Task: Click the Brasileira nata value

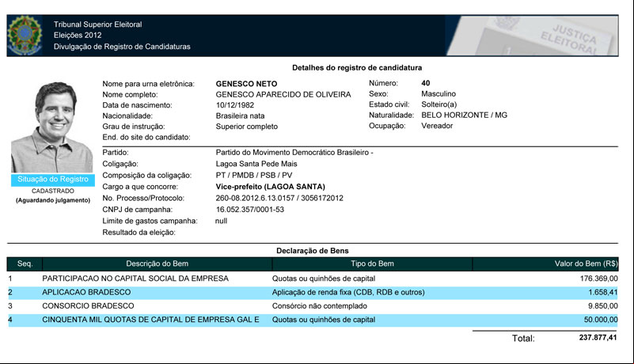Action: [240, 116]
